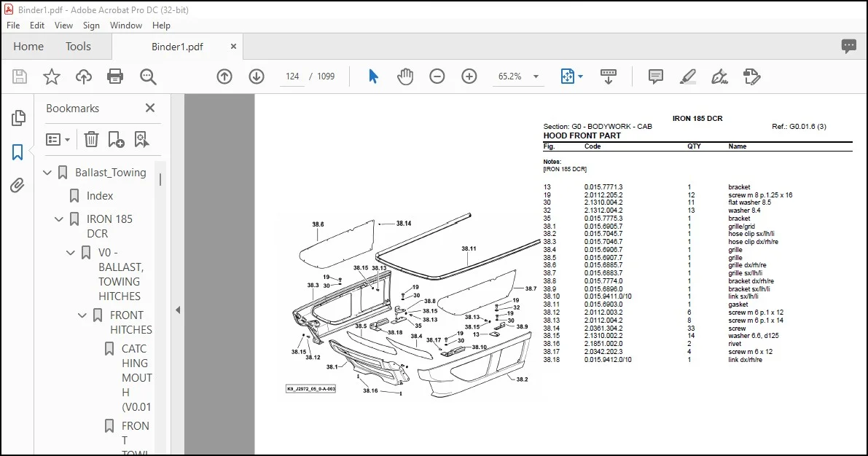
Task: Open the View menu
Action: coord(63,25)
